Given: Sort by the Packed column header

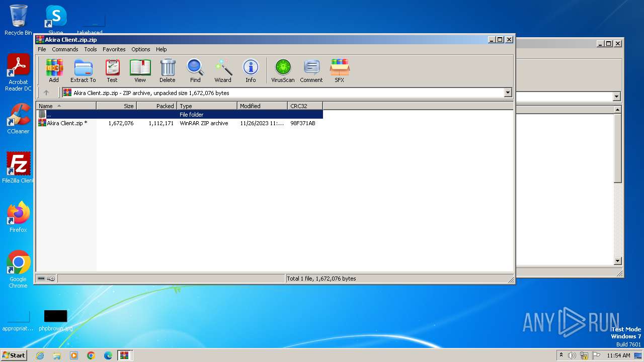Looking at the screenshot, I should click(156, 106).
